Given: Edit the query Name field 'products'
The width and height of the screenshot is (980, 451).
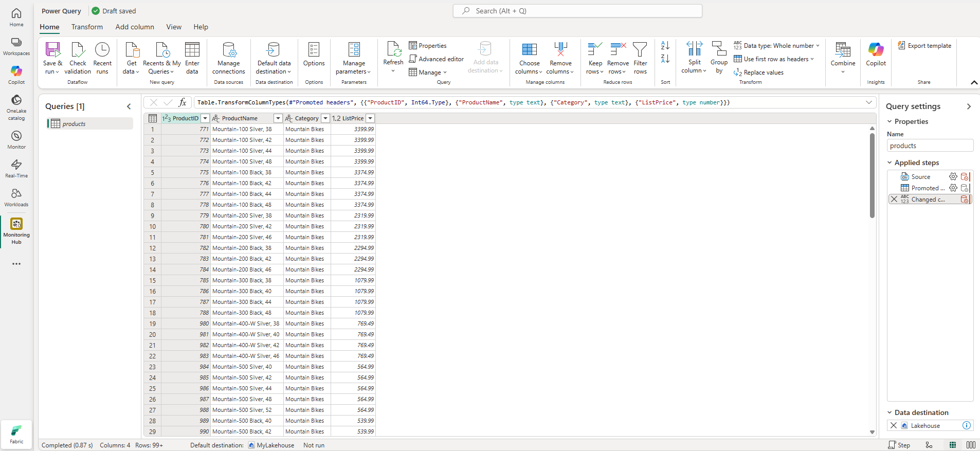Looking at the screenshot, I should 930,146.
